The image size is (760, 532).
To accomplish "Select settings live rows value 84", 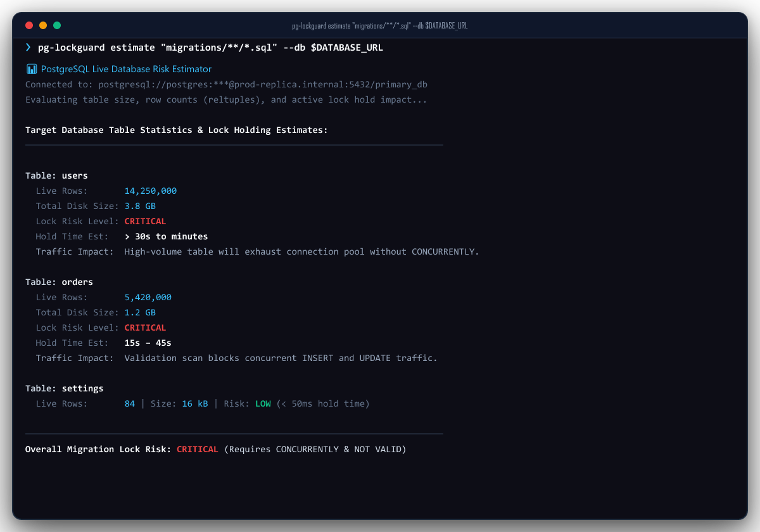I will point(130,403).
